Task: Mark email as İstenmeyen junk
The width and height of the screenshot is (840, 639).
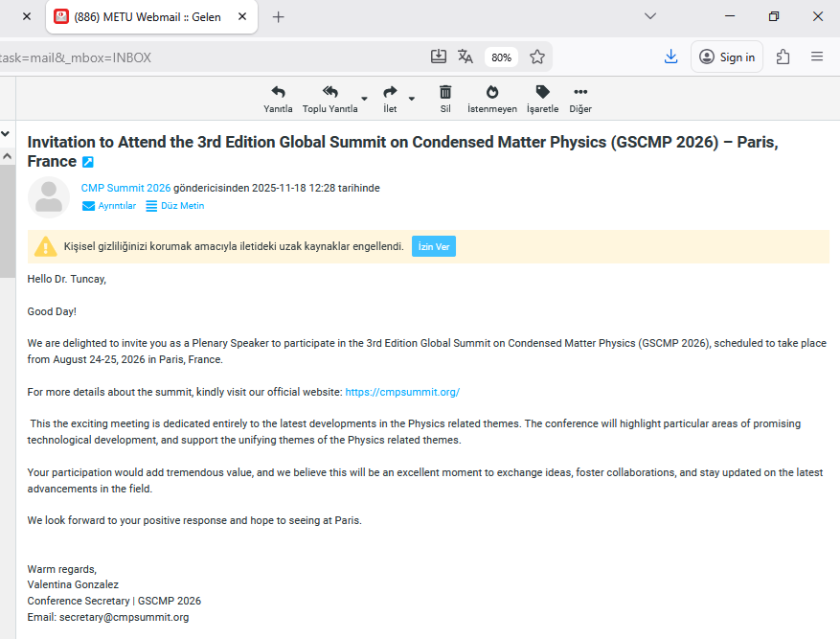Action: (x=492, y=92)
